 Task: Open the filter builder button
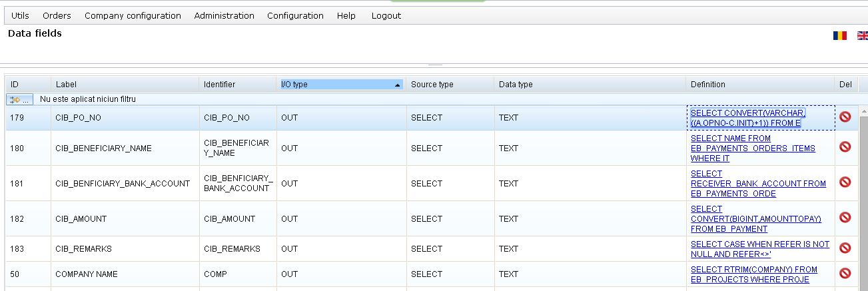19,99
